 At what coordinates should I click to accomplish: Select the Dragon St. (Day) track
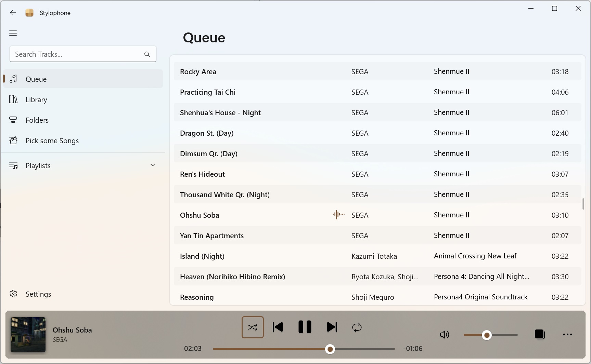377,133
